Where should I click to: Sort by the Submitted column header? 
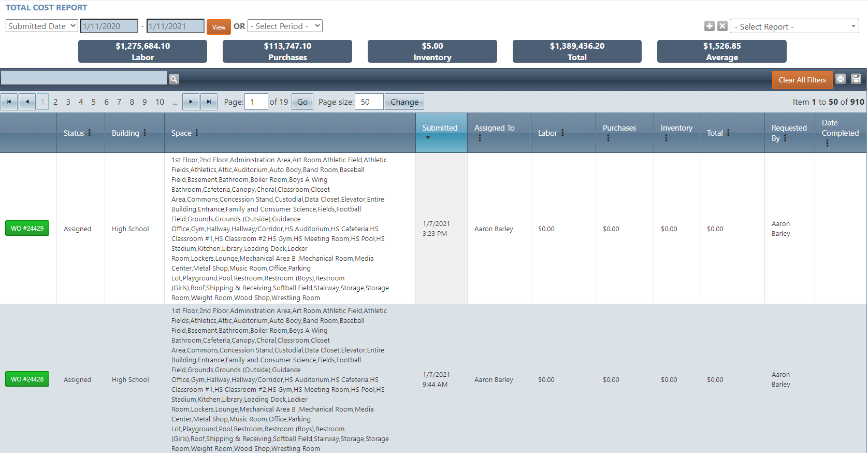(440, 128)
